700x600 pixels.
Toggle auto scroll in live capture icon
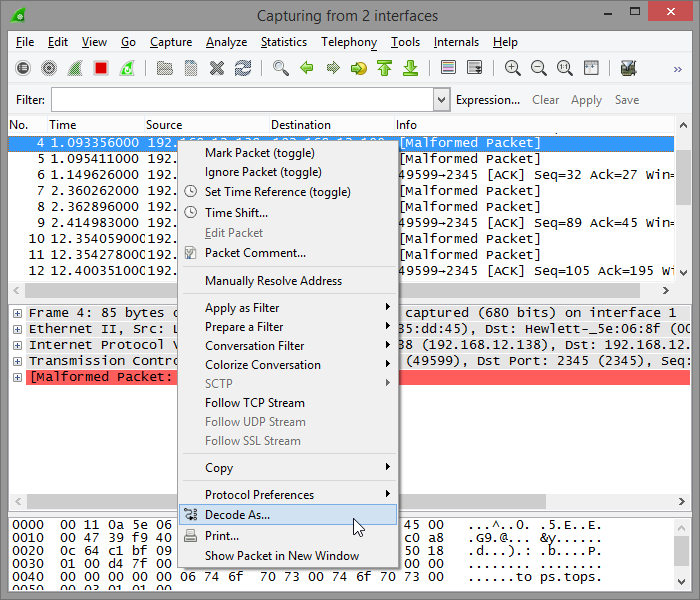pyautogui.click(x=474, y=68)
